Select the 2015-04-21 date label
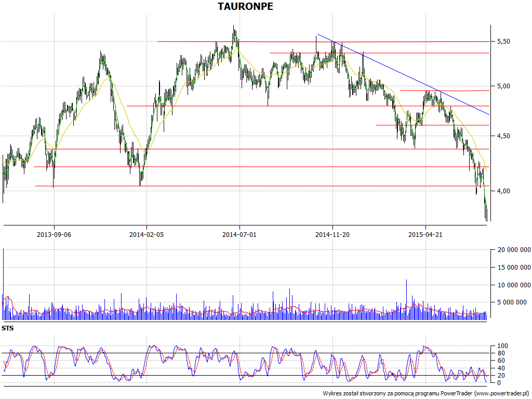 coord(425,234)
